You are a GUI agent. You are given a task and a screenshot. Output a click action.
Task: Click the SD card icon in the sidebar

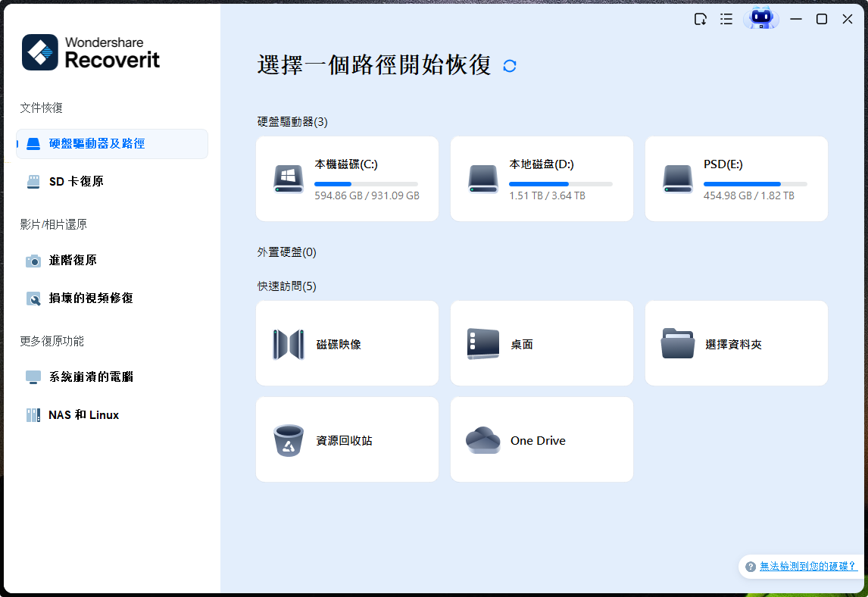pos(33,182)
